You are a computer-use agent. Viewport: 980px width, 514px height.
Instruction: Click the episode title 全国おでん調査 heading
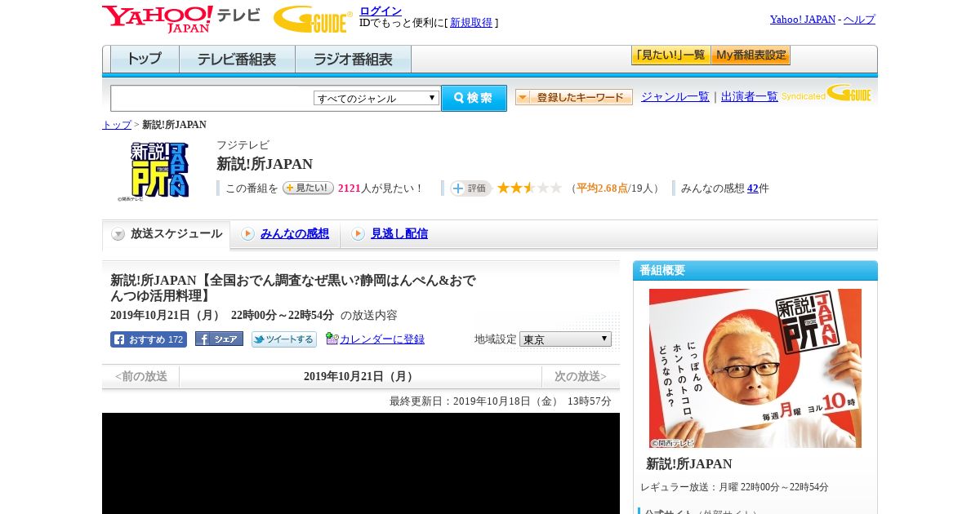pos(293,288)
